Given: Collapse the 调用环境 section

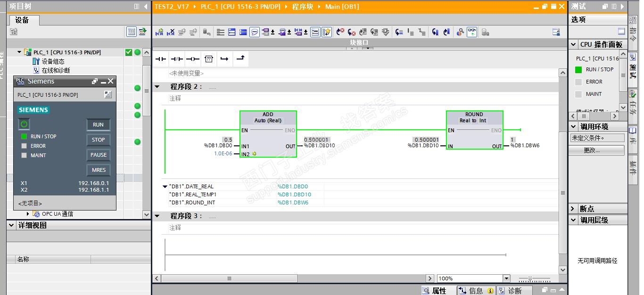Looking at the screenshot, I should click(x=574, y=126).
